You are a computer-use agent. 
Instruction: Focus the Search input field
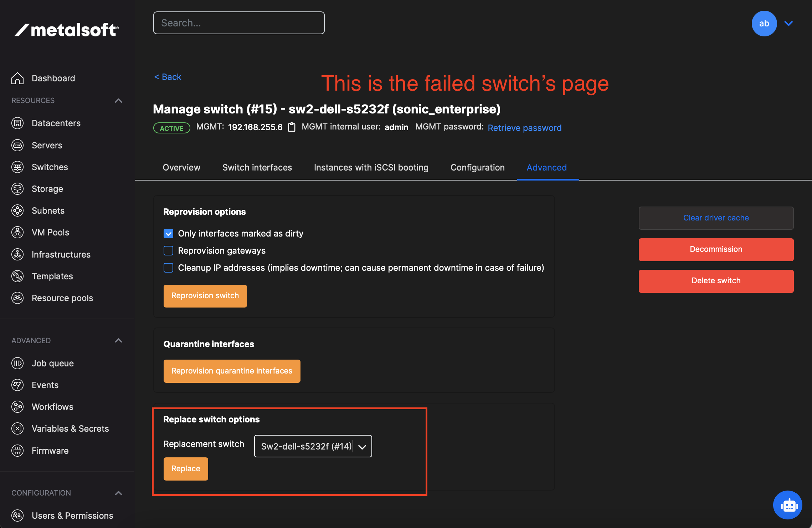click(239, 23)
